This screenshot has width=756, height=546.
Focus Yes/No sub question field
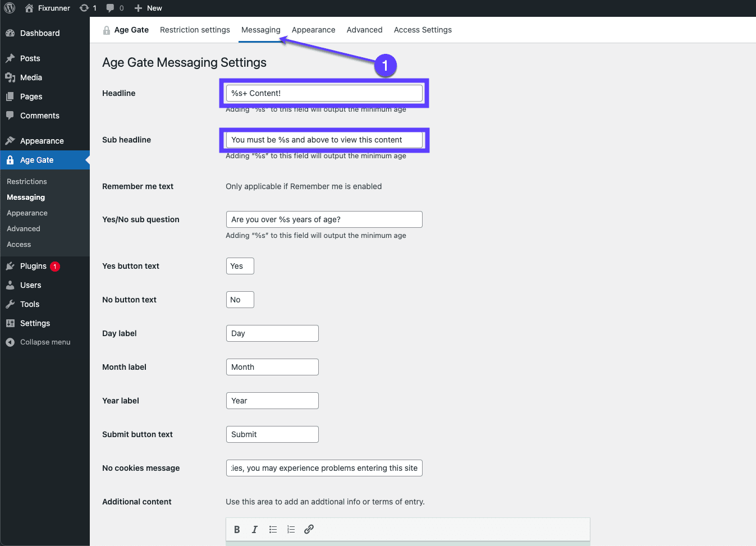click(324, 219)
